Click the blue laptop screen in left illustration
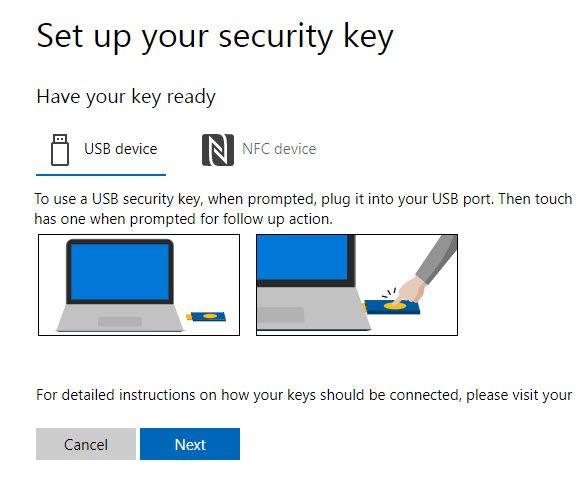The height and width of the screenshot is (491, 577). pos(120,272)
